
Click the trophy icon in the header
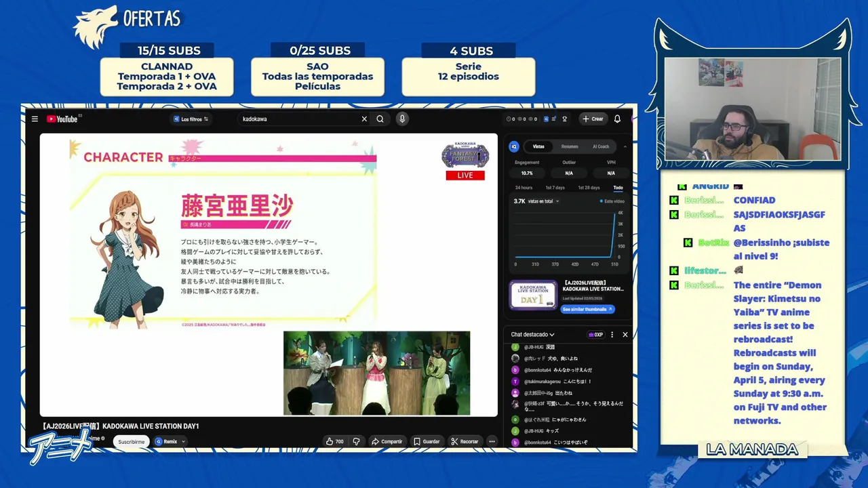point(564,119)
